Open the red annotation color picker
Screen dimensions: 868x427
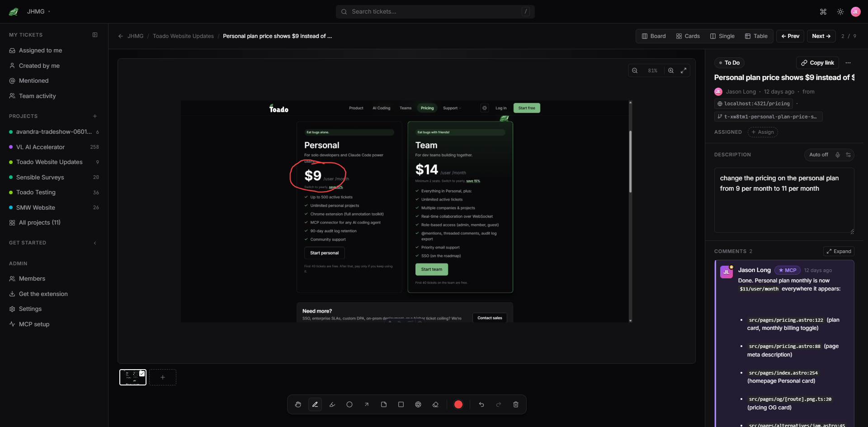pos(458,404)
